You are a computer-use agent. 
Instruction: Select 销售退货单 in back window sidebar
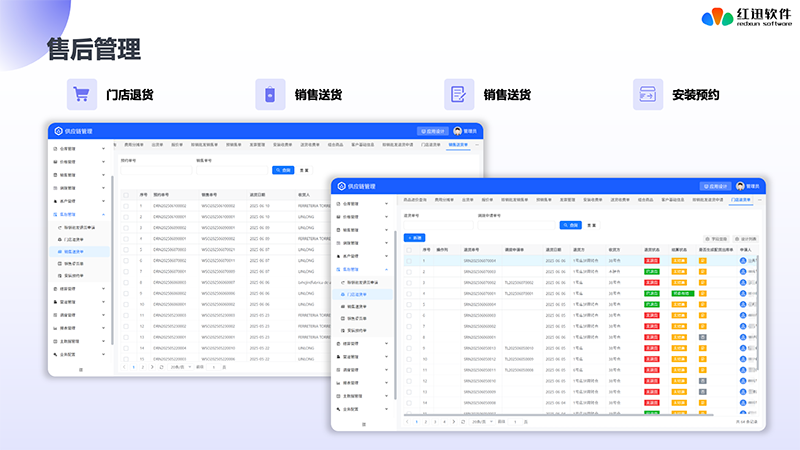[x=72, y=252]
